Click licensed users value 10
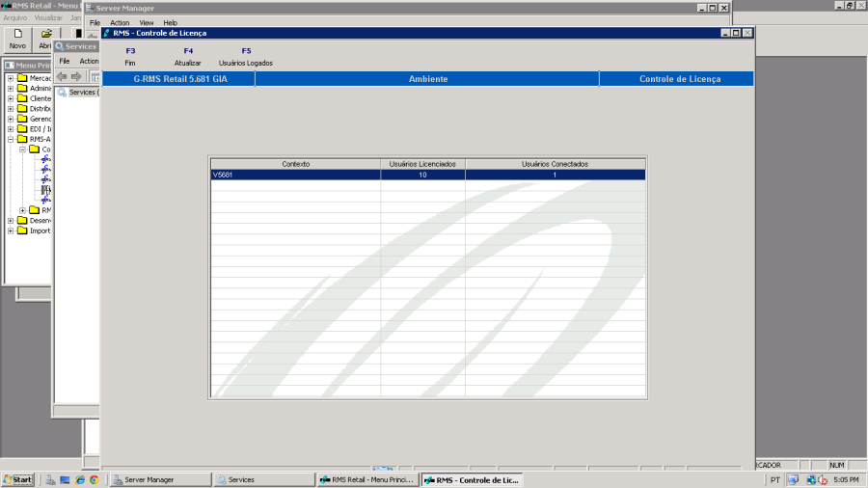 422,175
